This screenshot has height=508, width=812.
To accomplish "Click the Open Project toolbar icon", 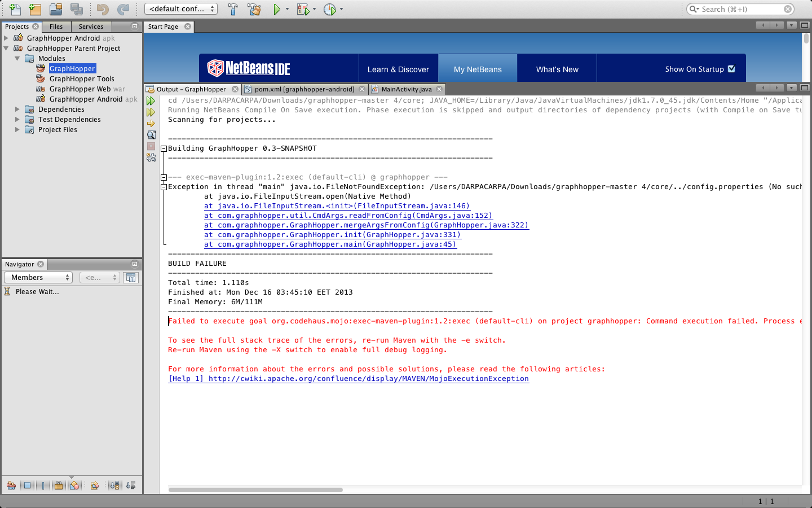I will click(56, 9).
